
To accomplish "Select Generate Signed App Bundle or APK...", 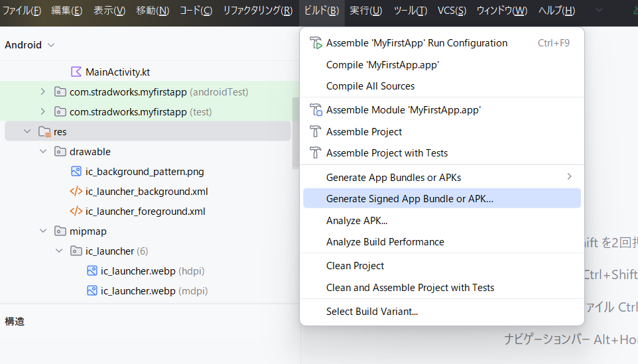I will (409, 198).
